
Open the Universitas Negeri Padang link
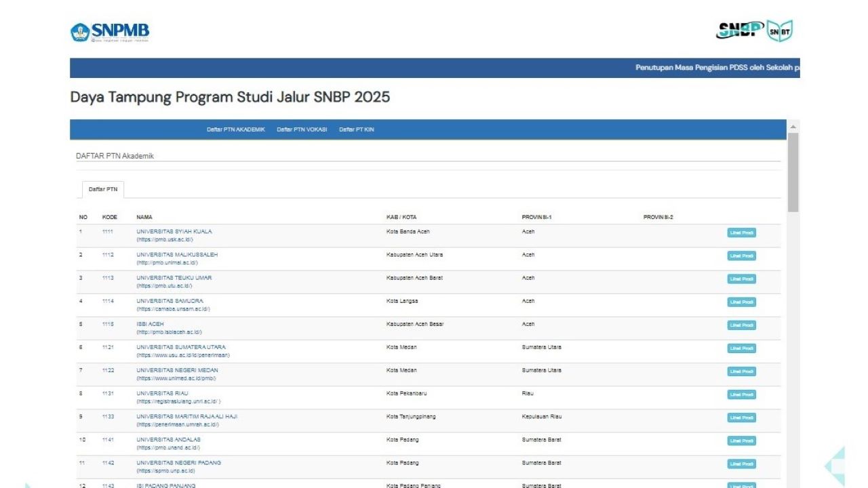178,462
